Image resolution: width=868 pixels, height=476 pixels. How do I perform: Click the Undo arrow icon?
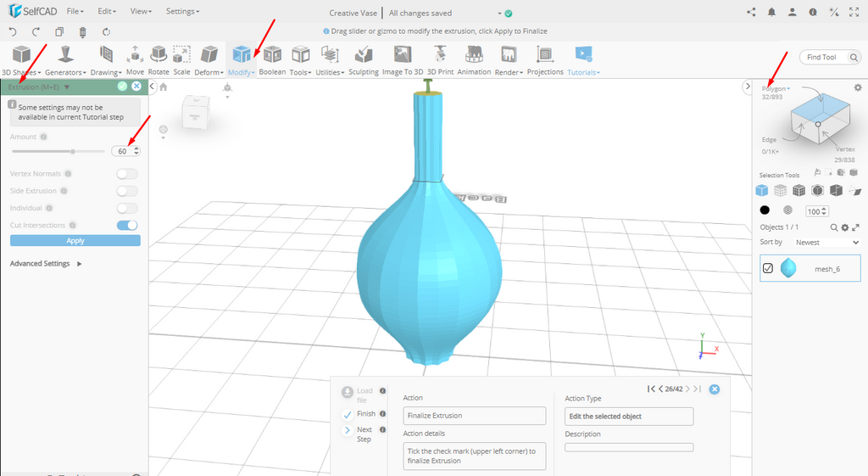click(13, 31)
